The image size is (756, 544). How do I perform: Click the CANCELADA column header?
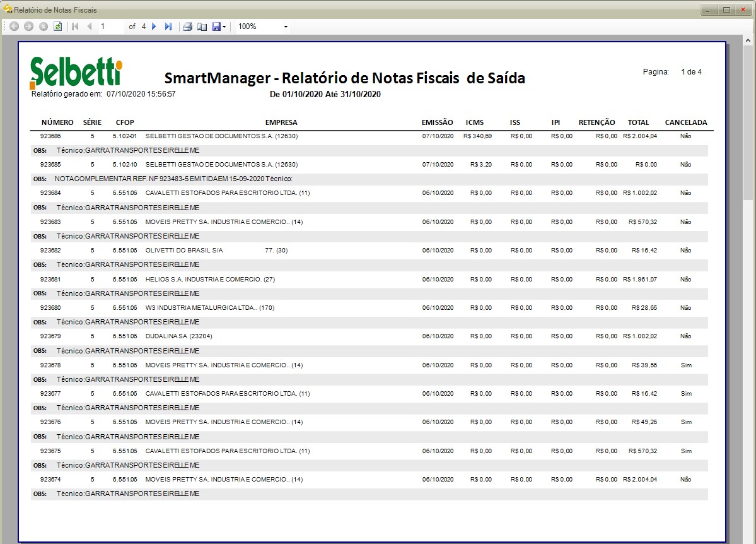click(686, 122)
